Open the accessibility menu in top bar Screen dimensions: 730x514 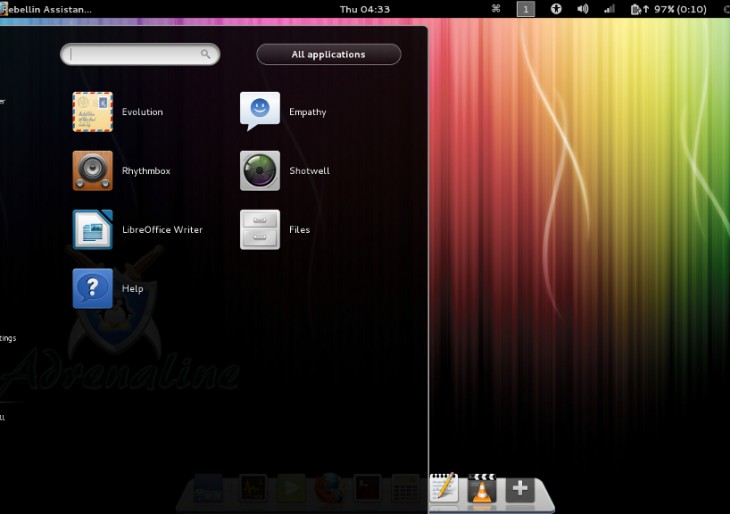click(556, 9)
